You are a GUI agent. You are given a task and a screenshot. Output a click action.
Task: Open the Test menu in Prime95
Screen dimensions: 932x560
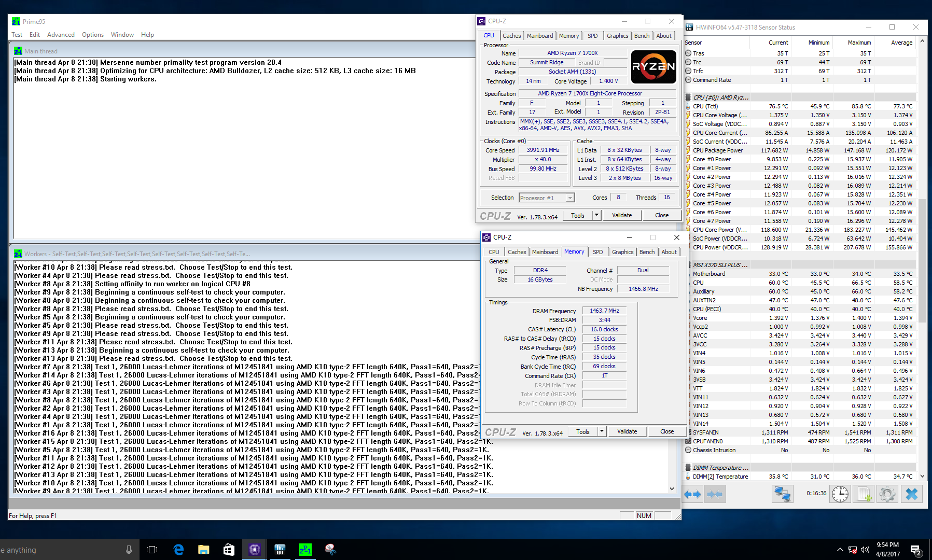click(17, 35)
